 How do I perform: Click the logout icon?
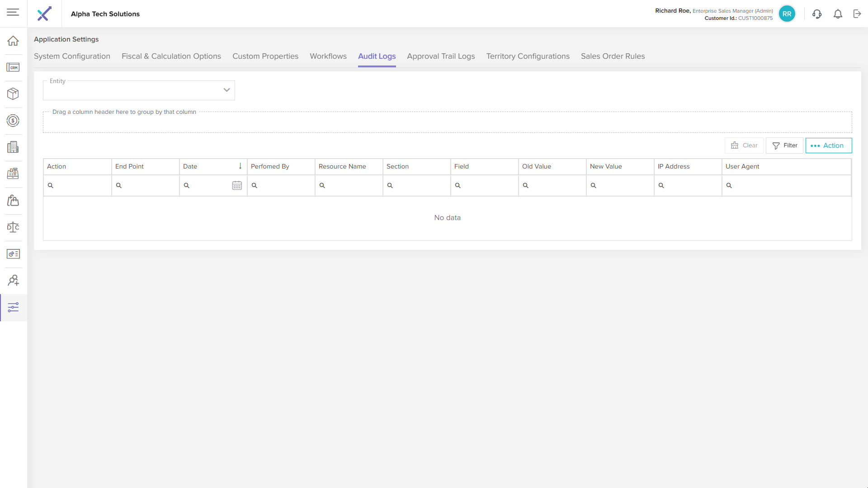click(x=857, y=14)
